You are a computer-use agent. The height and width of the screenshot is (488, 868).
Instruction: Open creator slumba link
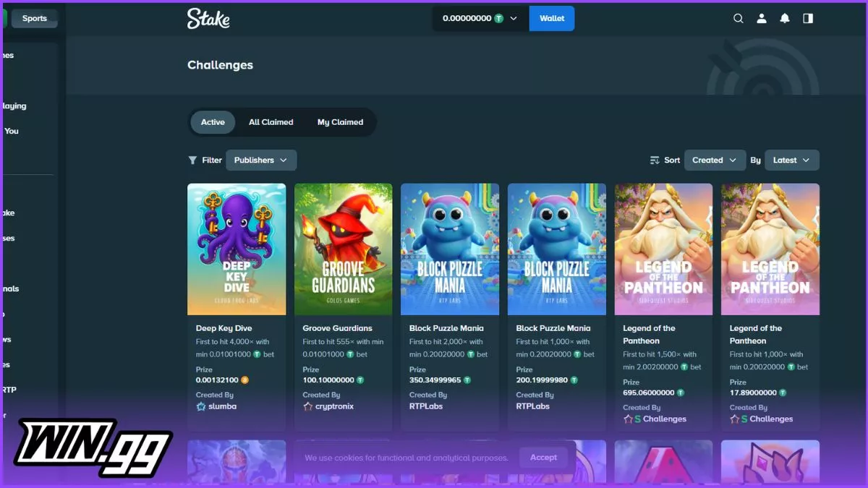coord(223,406)
